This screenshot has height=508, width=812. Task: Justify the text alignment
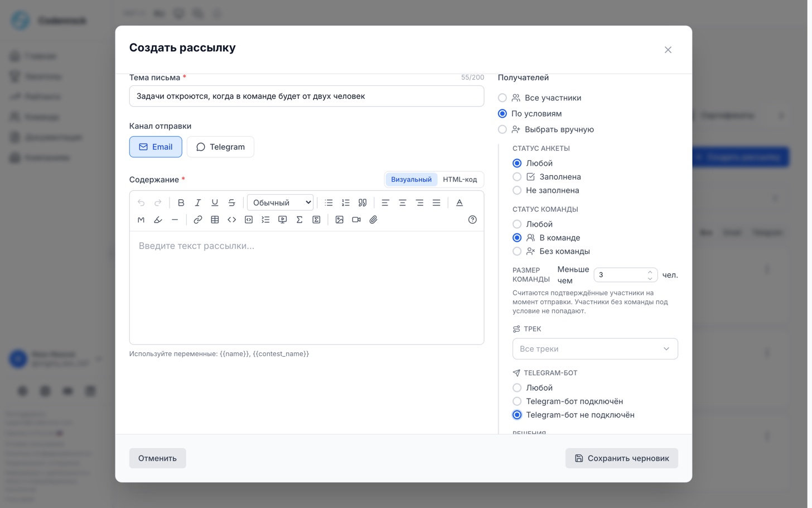click(436, 203)
